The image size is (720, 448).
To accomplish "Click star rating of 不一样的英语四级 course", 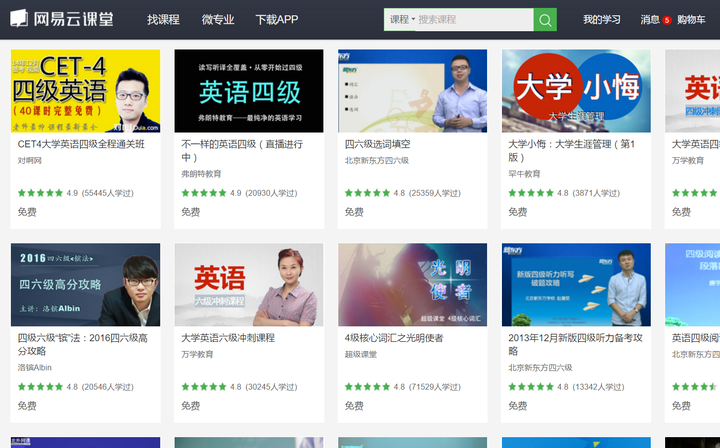I will [x=203, y=193].
